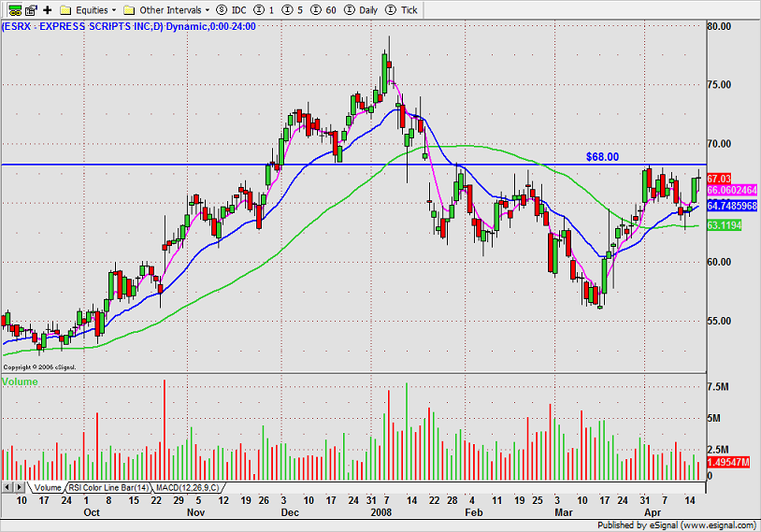Expand the Other Intervals dropdown arrow
The width and height of the screenshot is (761, 532).
208,10
